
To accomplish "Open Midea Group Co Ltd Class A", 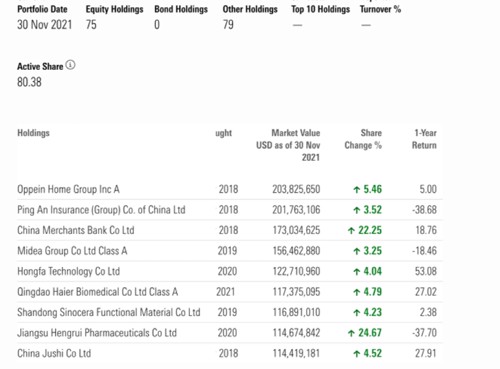I will coord(72,251).
